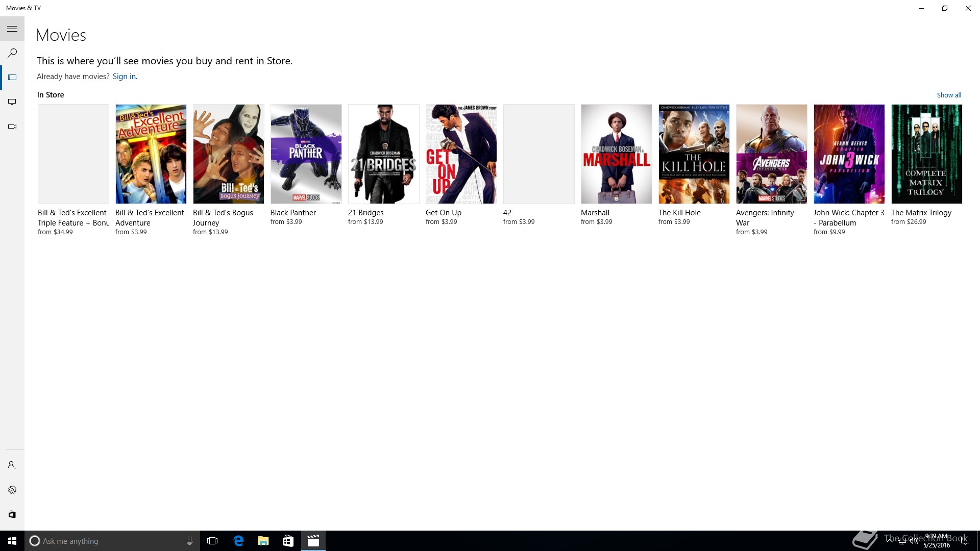Image resolution: width=980 pixels, height=551 pixels.
Task: Launch Microsoft Edge from taskbar
Action: (x=238, y=541)
